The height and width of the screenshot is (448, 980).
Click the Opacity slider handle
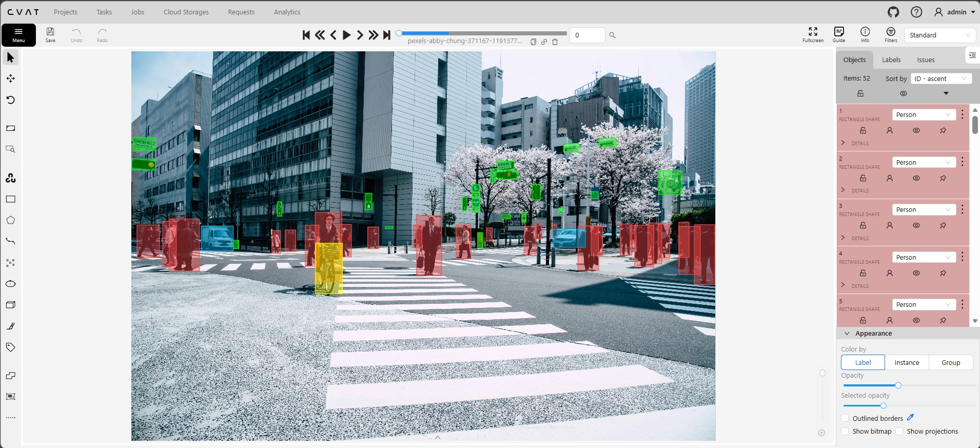pyautogui.click(x=898, y=385)
